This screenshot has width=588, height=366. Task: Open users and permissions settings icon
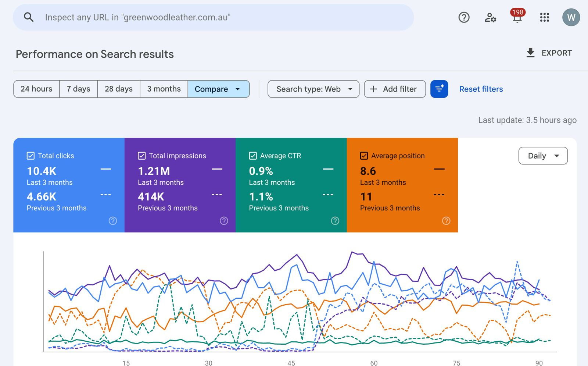(x=490, y=17)
